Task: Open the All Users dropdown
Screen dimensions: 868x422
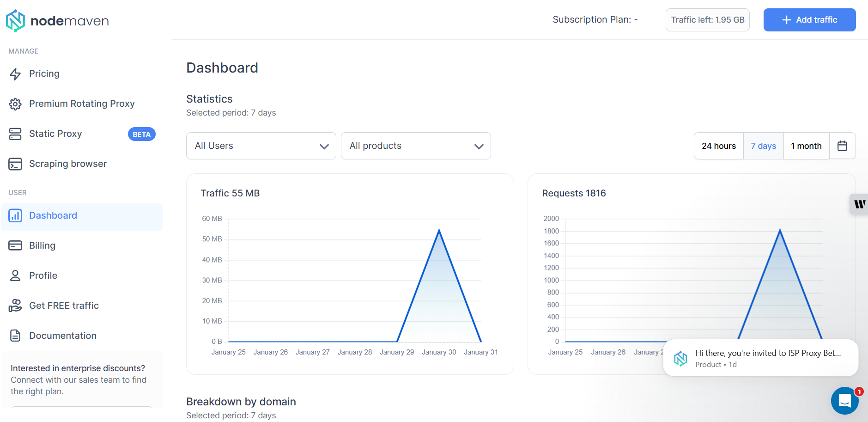Action: pos(261,146)
